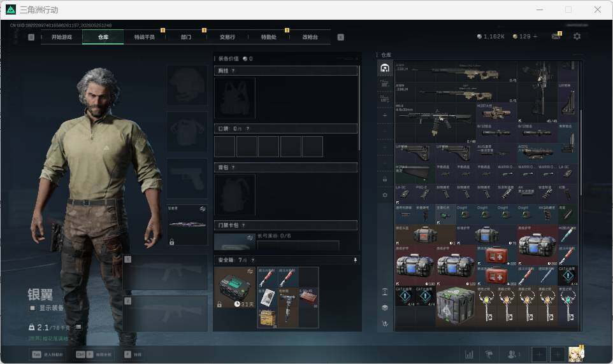Select the M157 scope item

click(x=496, y=113)
